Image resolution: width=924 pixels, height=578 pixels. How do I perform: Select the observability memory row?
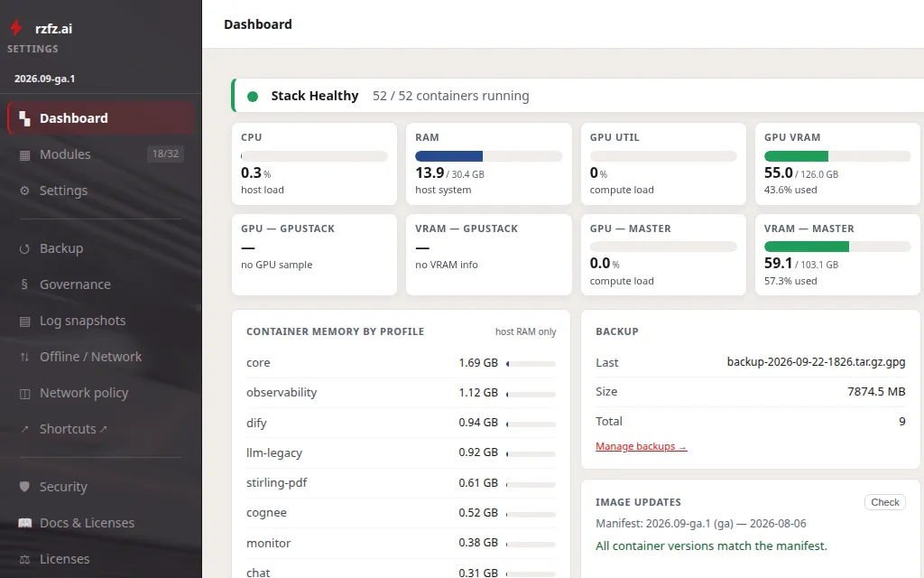401,393
